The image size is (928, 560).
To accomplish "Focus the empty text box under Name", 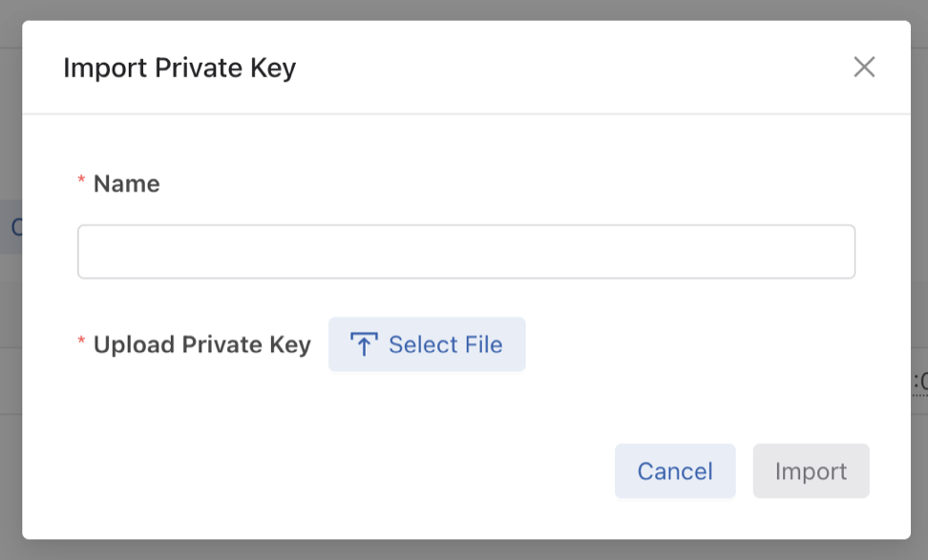I will point(466,252).
